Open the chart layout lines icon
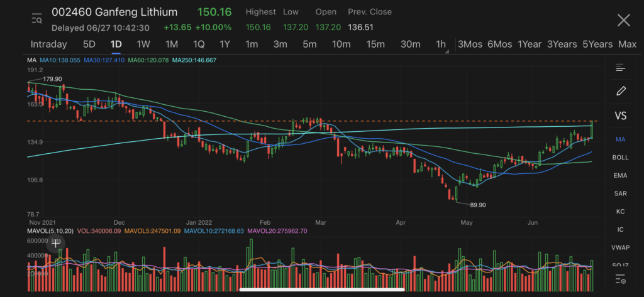This screenshot has width=644, height=297. 620,68
